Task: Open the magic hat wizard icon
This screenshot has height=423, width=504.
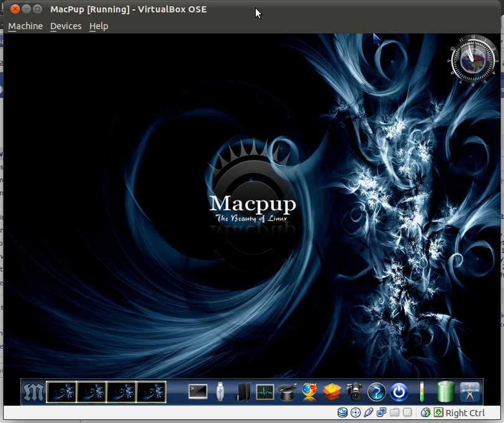Action: [x=287, y=392]
